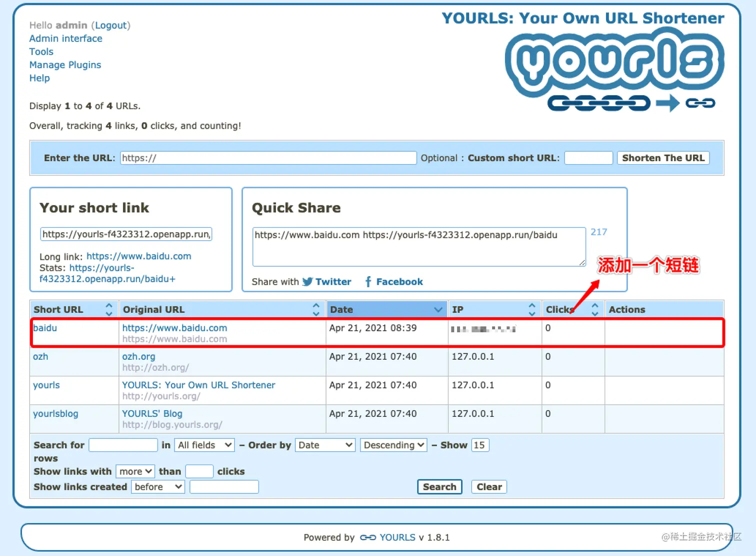
Task: Open the 'more' clicks comparison dropdown
Action: tap(135, 471)
